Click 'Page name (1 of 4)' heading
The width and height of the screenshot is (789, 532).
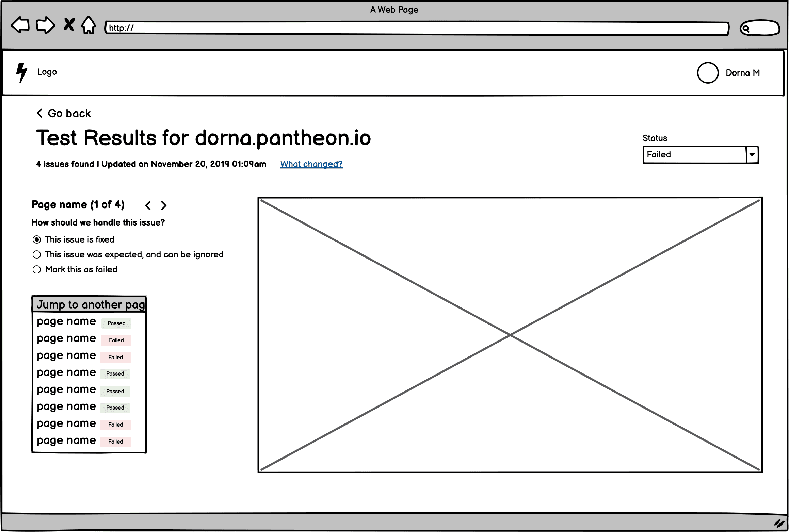tap(78, 204)
